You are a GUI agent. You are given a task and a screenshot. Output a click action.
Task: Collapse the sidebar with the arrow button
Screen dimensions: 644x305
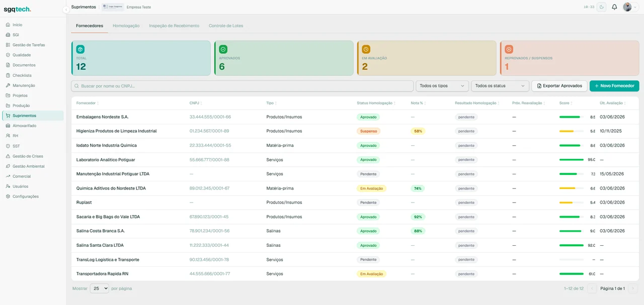[66, 10]
